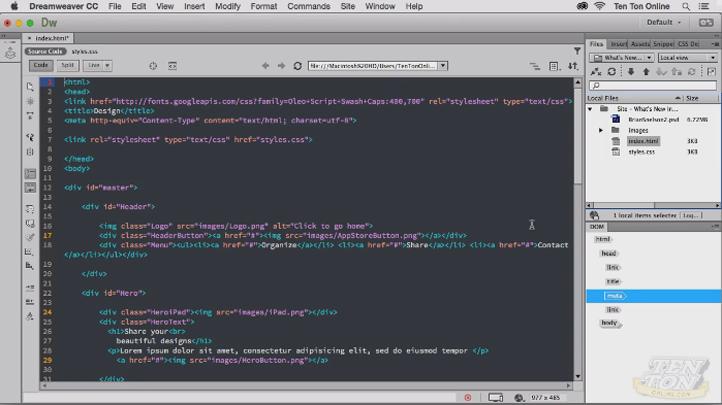722x405 pixels.
Task: Switch to Code view
Action: click(x=41, y=66)
